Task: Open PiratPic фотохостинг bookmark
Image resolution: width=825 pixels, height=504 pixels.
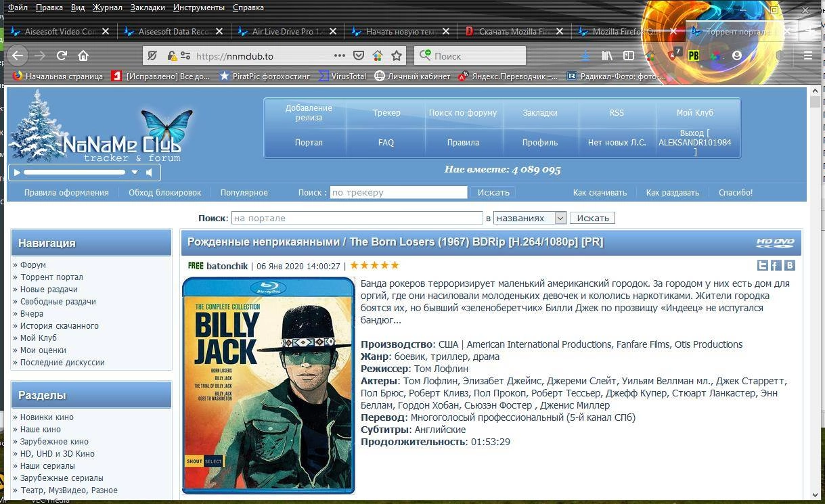Action: coord(265,76)
